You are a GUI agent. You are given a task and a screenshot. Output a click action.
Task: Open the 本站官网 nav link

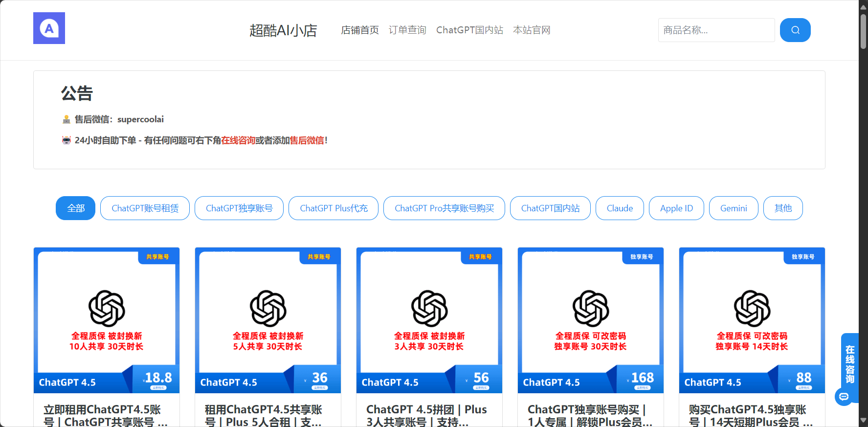(532, 30)
